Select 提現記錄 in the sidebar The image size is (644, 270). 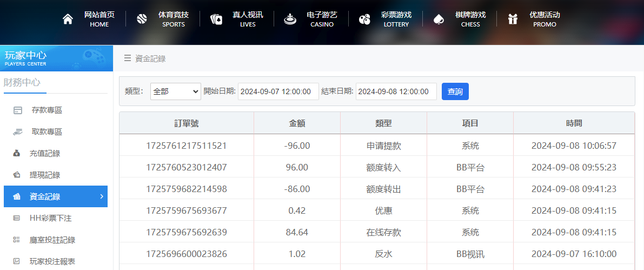(x=45, y=175)
